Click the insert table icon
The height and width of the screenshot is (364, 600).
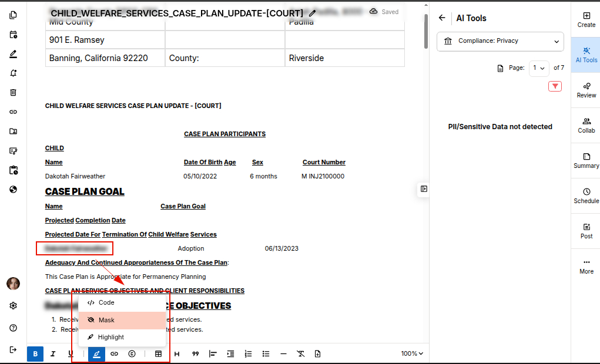tap(158, 354)
